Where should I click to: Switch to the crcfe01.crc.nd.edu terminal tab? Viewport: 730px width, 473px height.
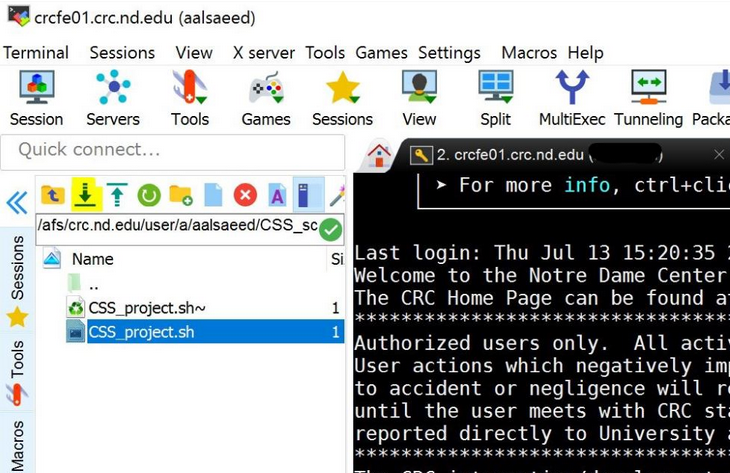[535, 155]
